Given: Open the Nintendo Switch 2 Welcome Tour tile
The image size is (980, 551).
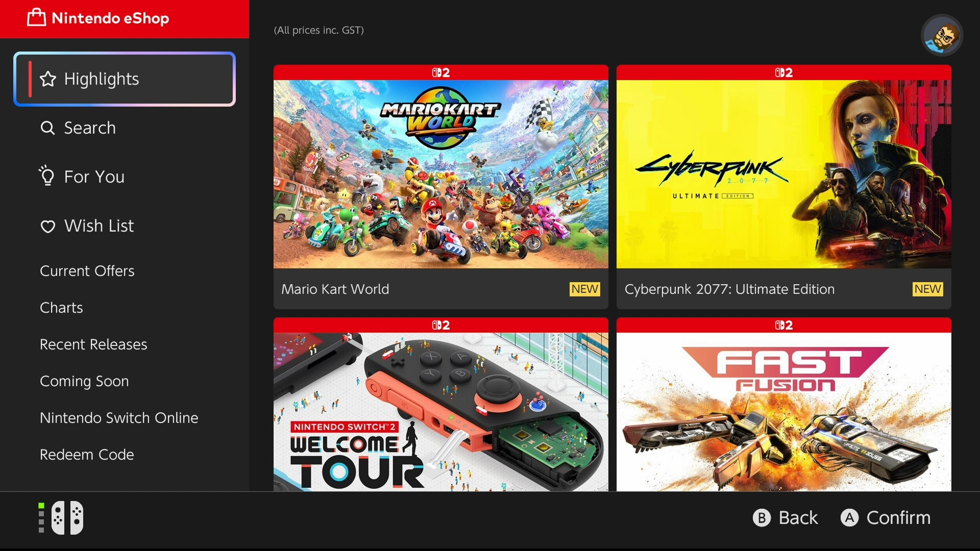Looking at the screenshot, I should (x=441, y=405).
